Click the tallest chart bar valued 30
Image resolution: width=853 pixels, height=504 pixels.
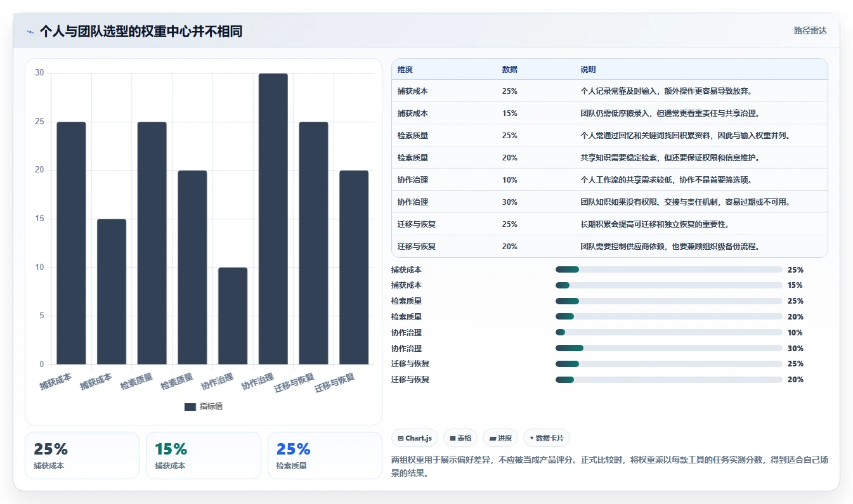[273, 219]
